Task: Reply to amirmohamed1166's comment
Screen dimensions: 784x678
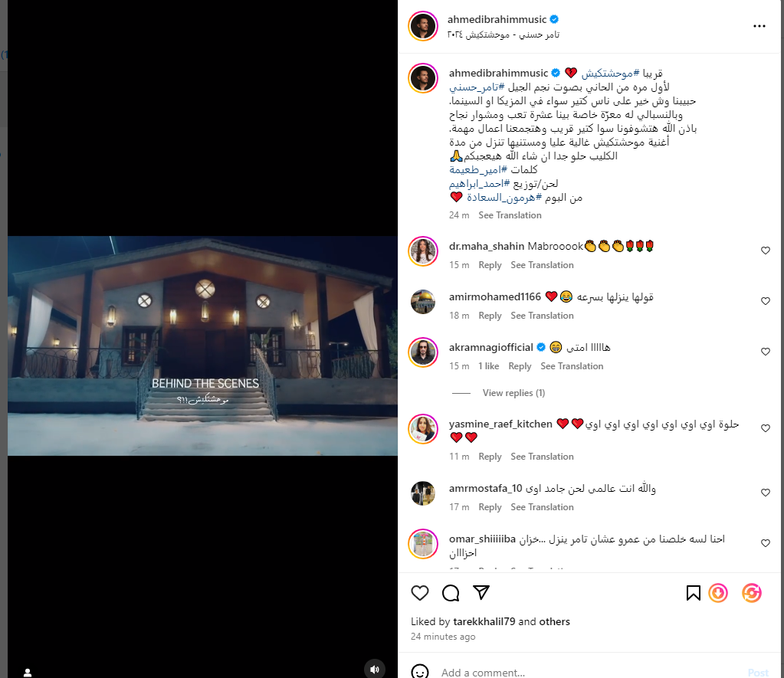Action: 490,316
